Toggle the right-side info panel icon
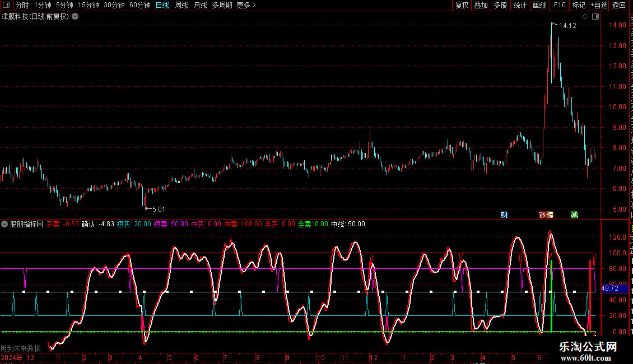Image resolution: width=633 pixels, height=364 pixels. pyautogui.click(x=595, y=17)
